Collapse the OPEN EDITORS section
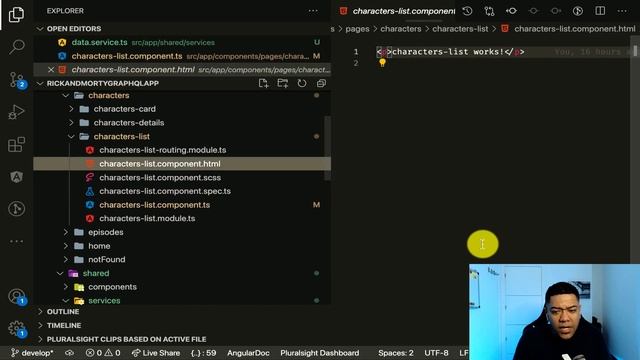The image size is (640, 360). click(40, 29)
